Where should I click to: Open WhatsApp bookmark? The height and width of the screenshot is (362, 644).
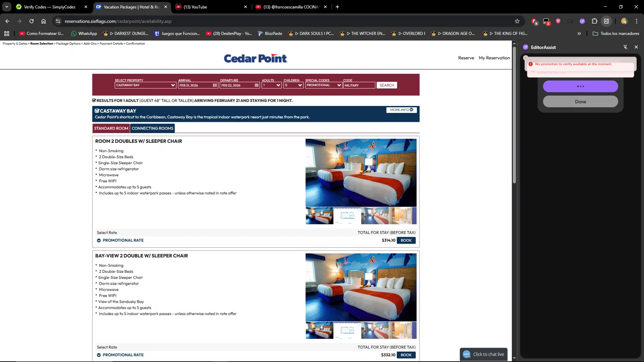coord(84,33)
